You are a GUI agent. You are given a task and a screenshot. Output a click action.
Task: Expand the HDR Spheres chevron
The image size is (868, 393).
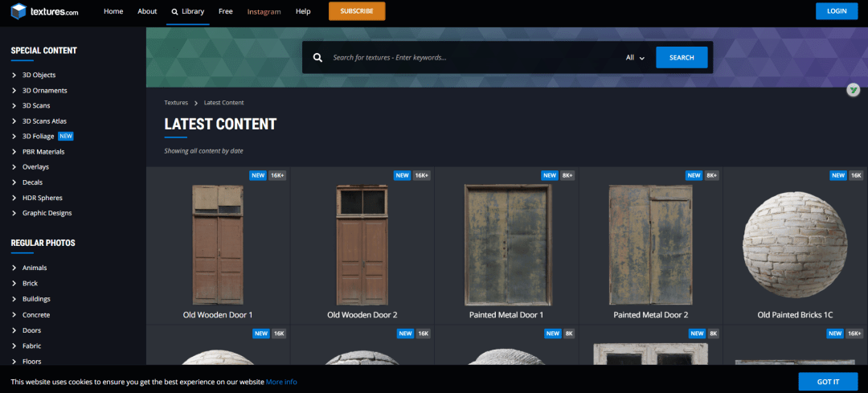tap(14, 198)
